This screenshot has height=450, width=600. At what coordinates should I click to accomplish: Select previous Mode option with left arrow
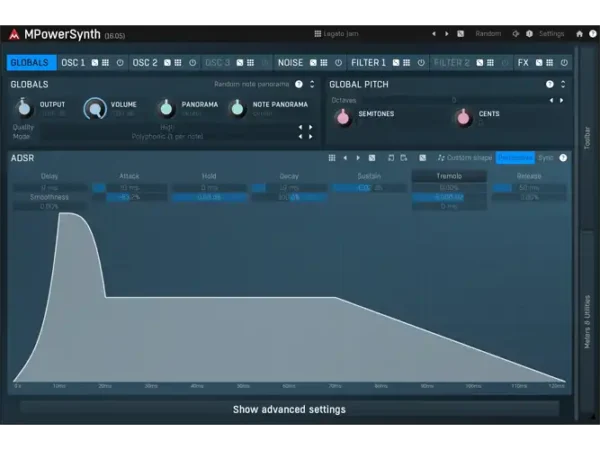[x=300, y=137]
